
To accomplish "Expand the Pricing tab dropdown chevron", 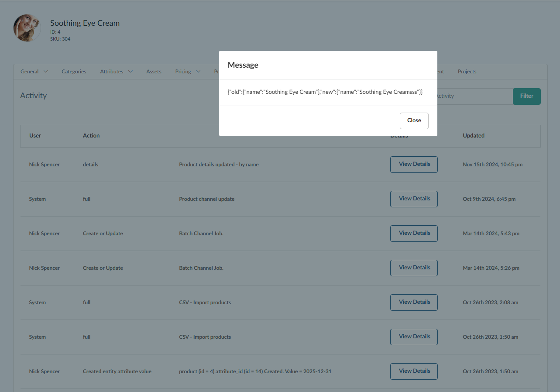I will click(x=198, y=72).
